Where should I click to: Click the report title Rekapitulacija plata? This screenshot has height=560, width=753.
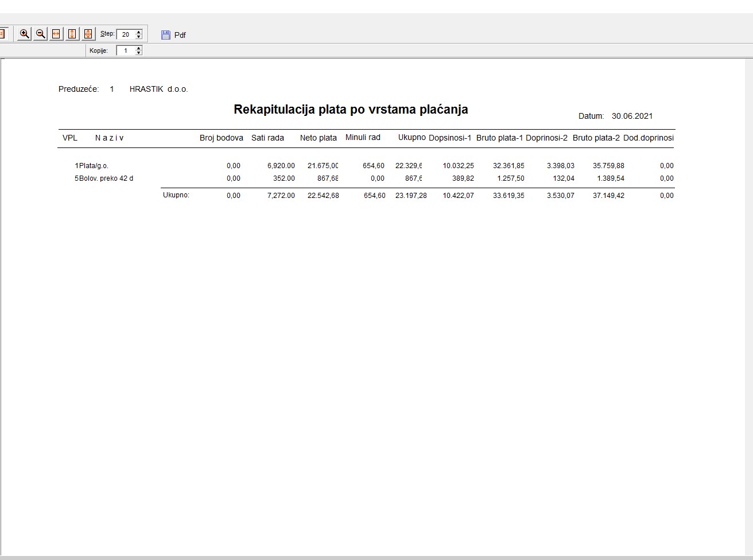point(351,110)
